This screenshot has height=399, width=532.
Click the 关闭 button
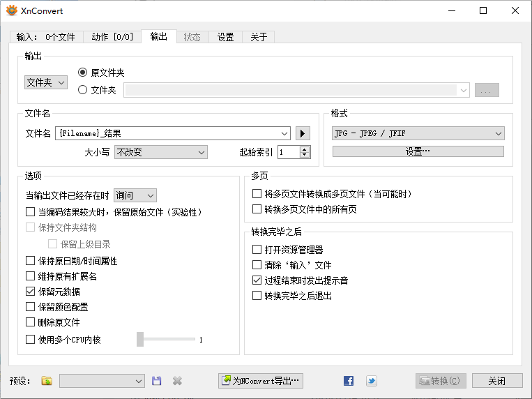[497, 381]
